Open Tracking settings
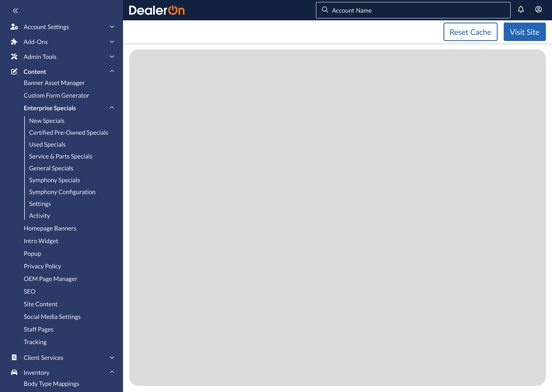The width and height of the screenshot is (552, 392). [35, 342]
